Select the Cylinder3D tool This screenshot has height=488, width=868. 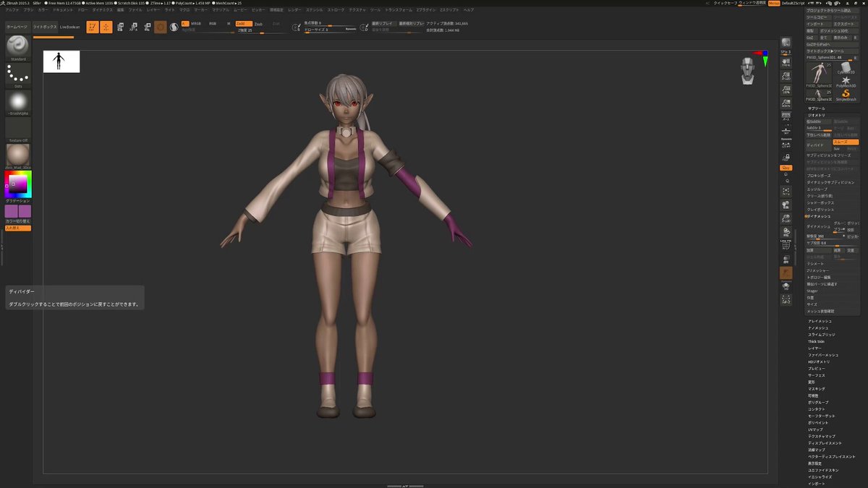(846, 67)
